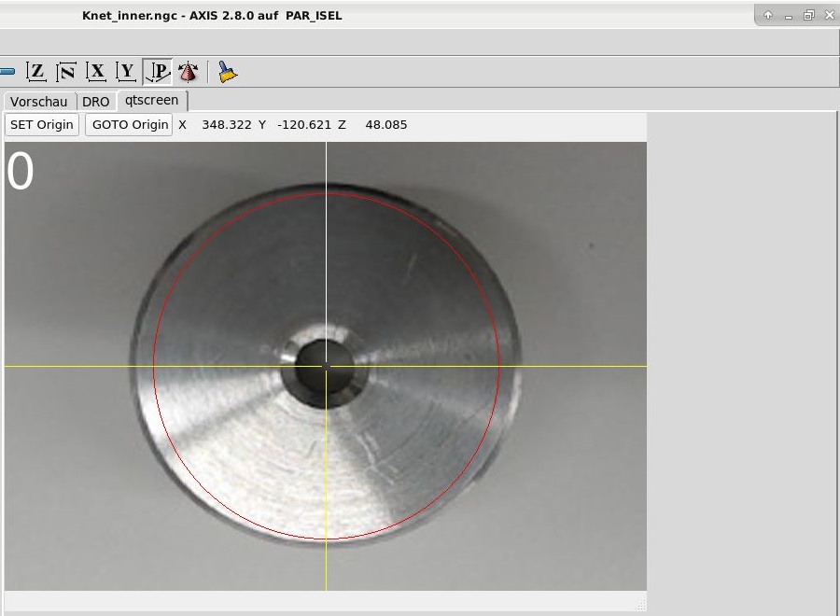Click the GOTO Origin button
This screenshot has height=616, width=840.
(x=130, y=125)
